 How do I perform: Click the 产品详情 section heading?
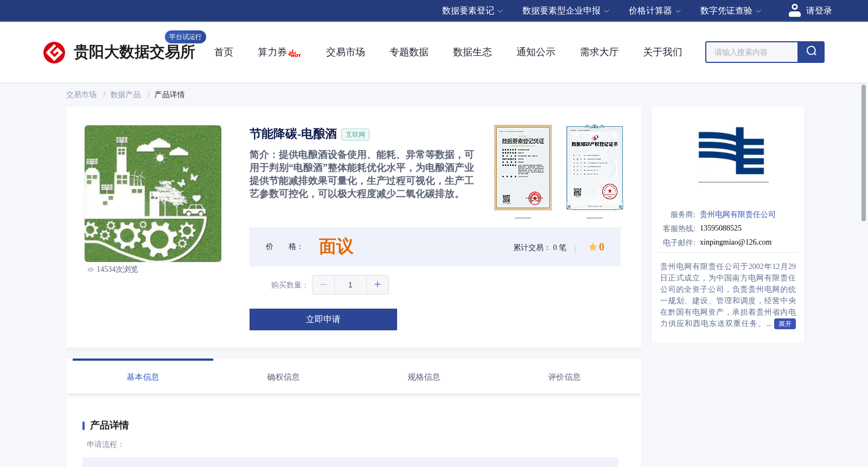coord(110,425)
